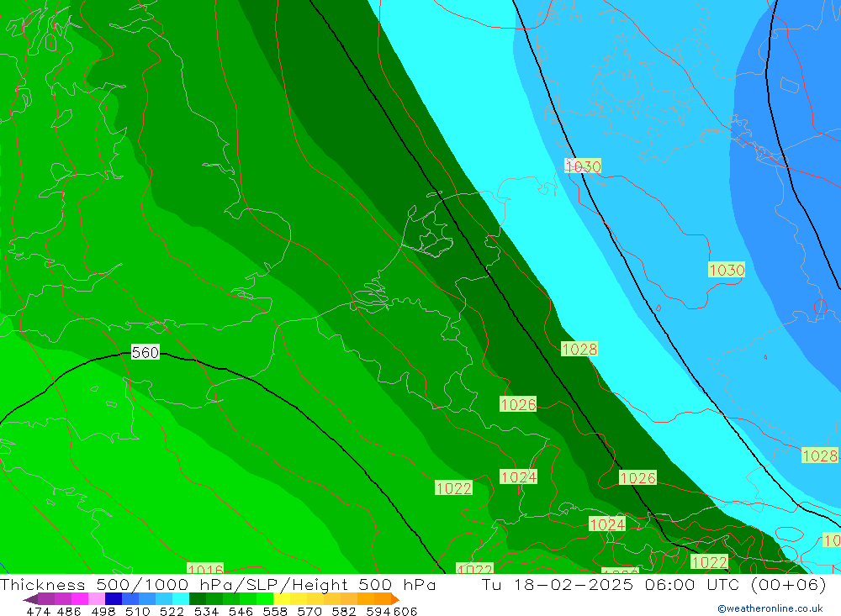This screenshot has width=841, height=616.
Task: Click the 510 legend value
Action: point(137,611)
